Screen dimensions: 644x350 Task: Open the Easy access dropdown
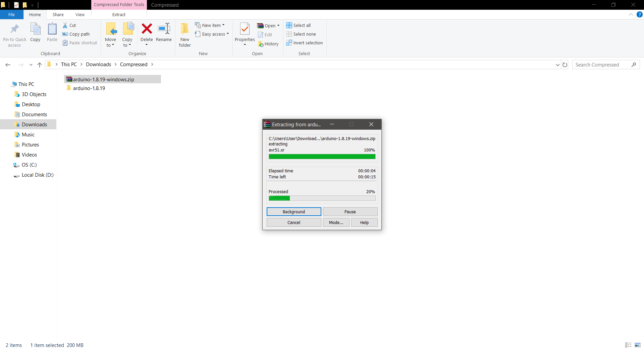pyautogui.click(x=212, y=34)
